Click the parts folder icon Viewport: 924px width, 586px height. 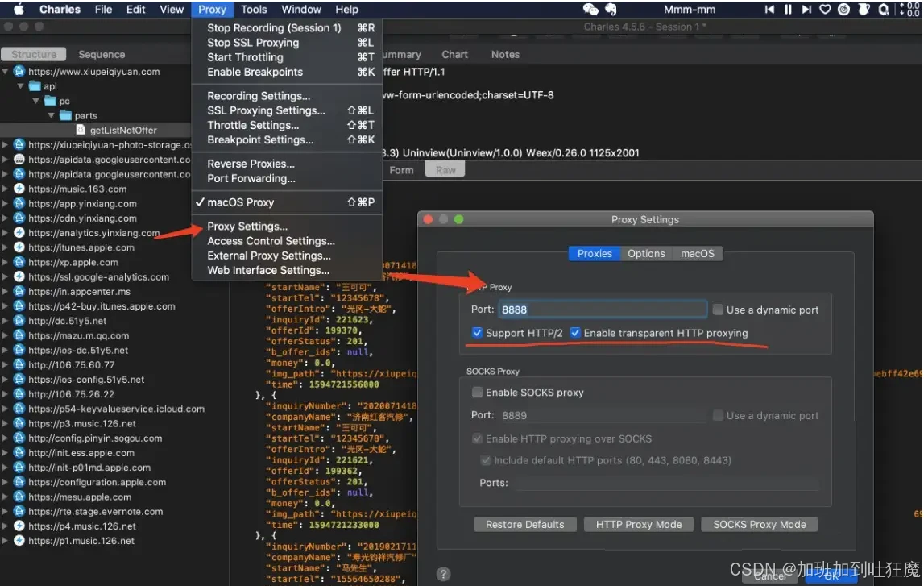pos(65,115)
